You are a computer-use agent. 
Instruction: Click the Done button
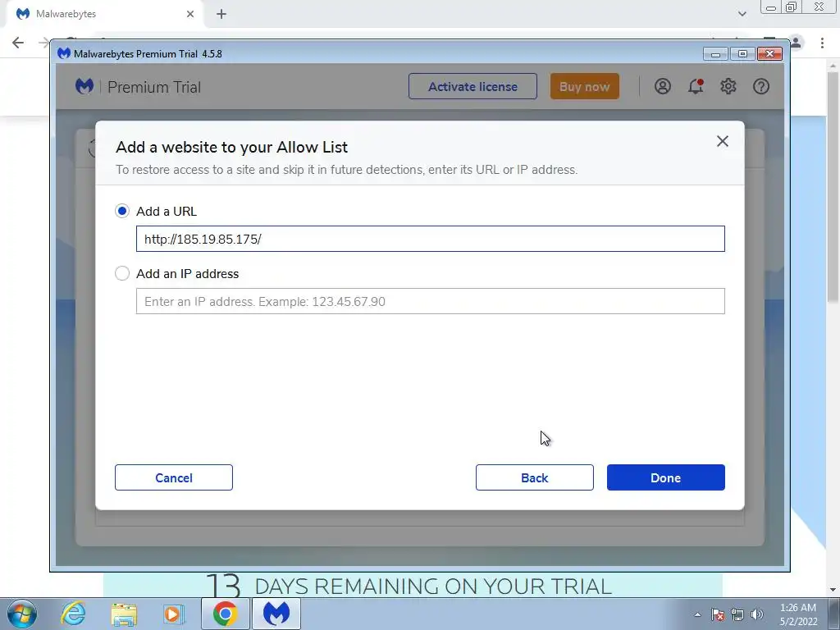point(665,477)
